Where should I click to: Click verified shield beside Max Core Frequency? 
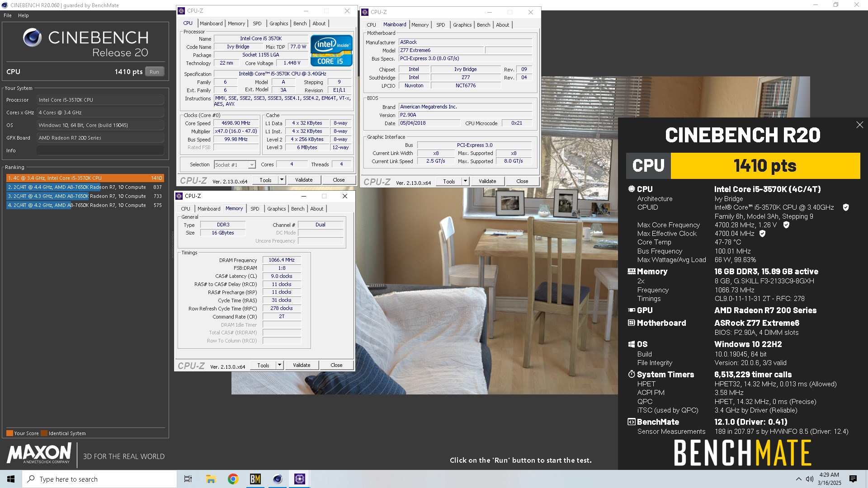[x=786, y=225]
